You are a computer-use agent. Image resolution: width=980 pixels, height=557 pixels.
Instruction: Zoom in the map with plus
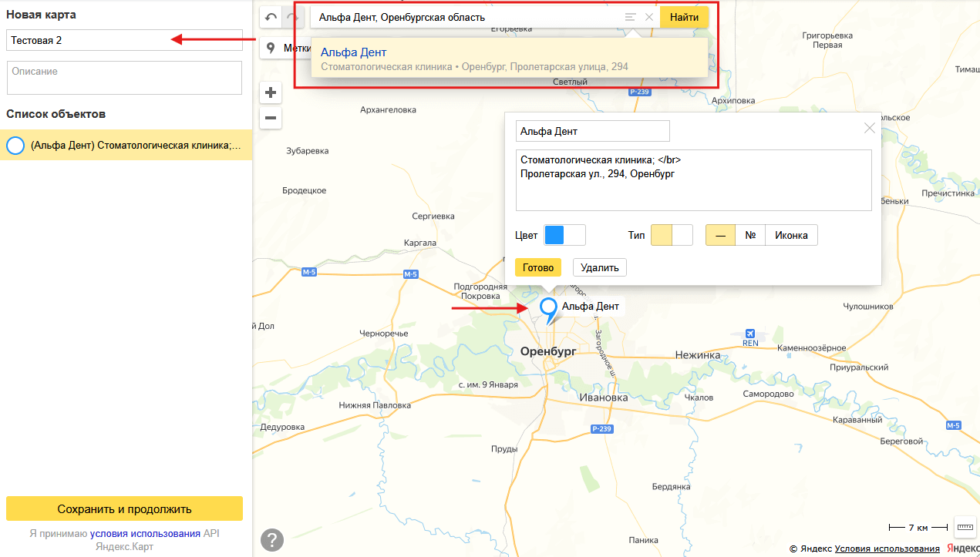pyautogui.click(x=271, y=93)
